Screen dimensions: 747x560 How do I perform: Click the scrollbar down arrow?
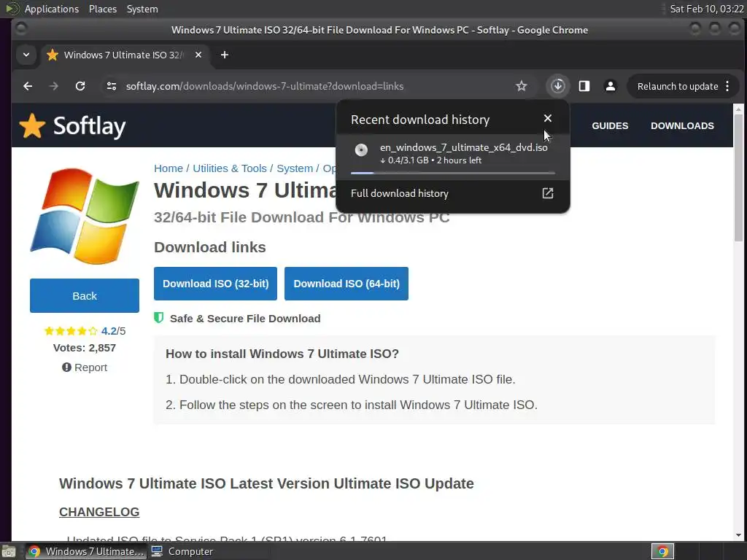click(738, 535)
